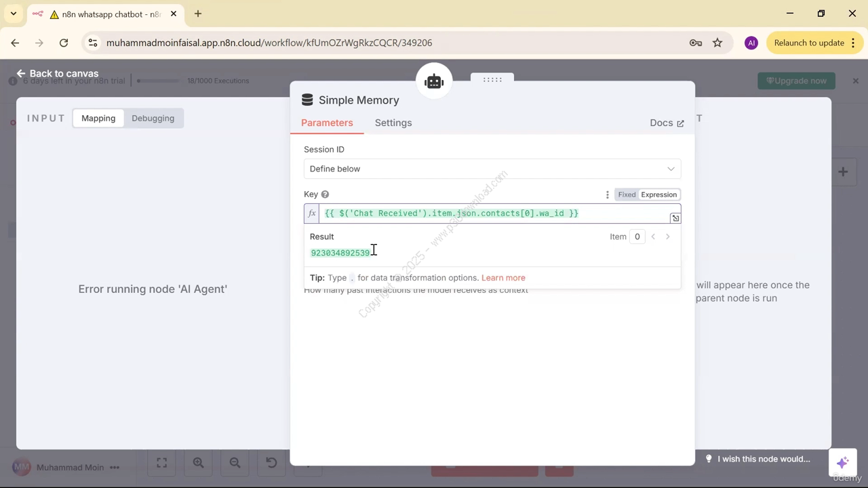Open the tab search dropdown arrow

tap(13, 14)
